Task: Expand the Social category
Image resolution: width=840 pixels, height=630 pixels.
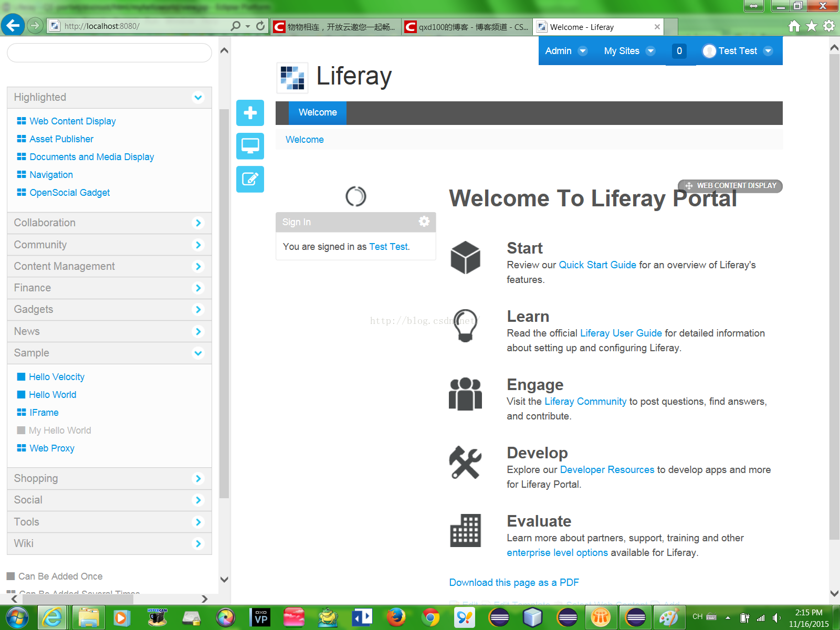Action: tap(198, 500)
